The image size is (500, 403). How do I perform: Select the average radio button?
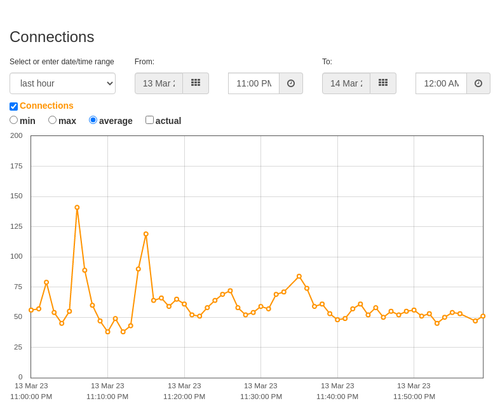(93, 120)
